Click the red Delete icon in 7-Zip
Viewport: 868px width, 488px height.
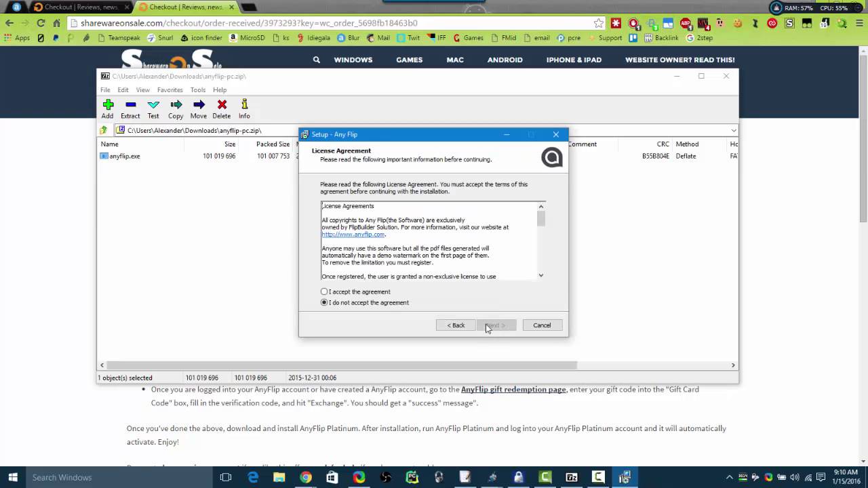coord(222,108)
